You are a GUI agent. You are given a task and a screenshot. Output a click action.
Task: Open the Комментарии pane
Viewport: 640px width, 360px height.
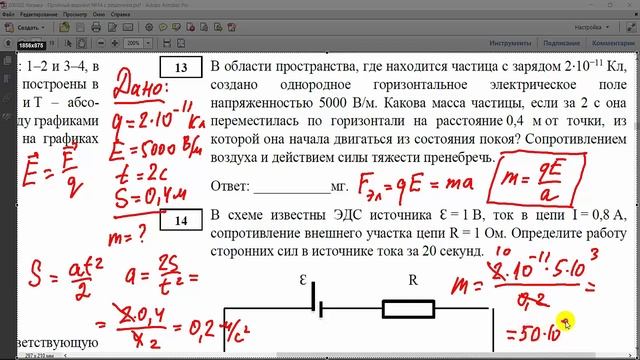point(613,43)
